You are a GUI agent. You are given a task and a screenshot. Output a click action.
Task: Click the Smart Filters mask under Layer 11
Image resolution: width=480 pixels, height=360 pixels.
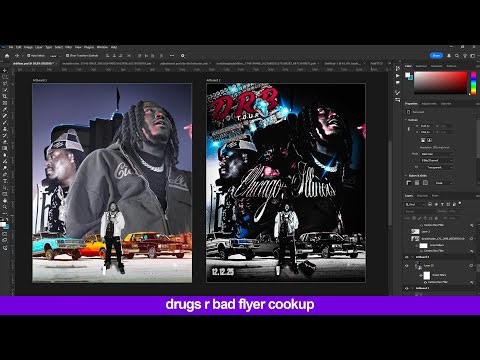tap(427, 275)
